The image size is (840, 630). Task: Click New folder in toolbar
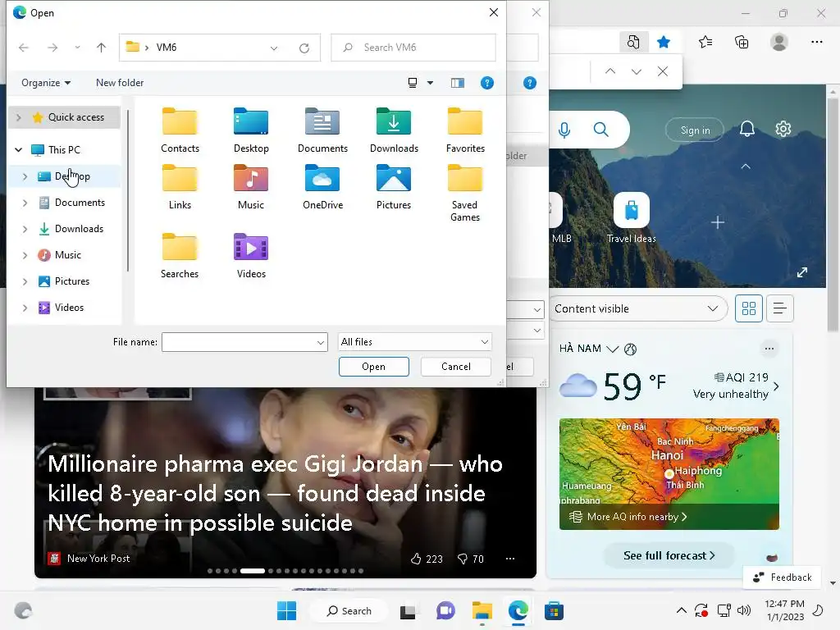pos(120,83)
